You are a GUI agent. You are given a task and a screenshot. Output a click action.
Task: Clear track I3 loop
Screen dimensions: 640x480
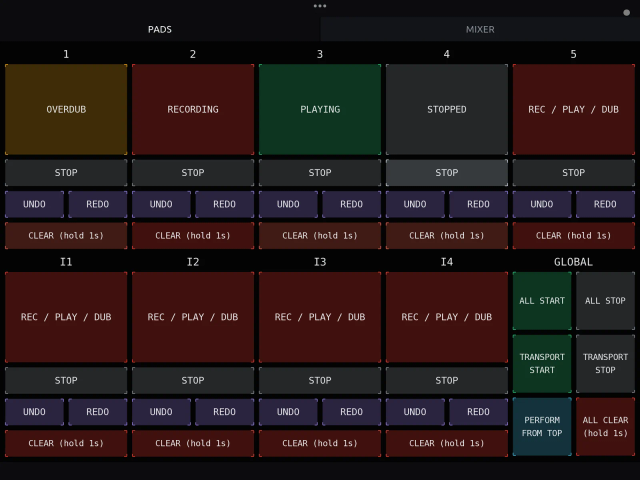(x=320, y=443)
